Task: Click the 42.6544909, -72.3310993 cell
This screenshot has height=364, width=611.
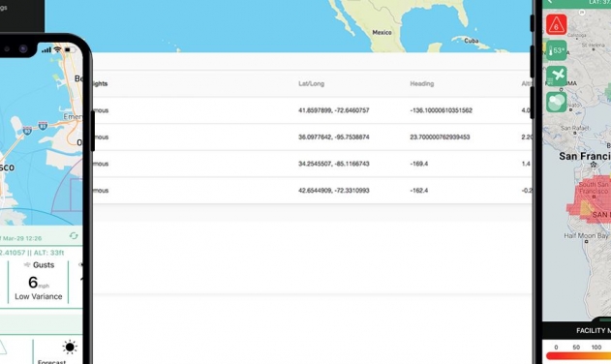Action: click(x=333, y=191)
